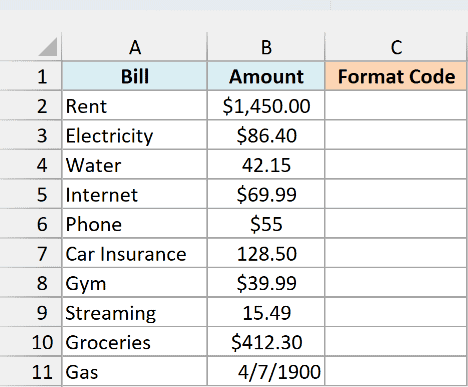Select empty Format Code cell beside Rent
The height and width of the screenshot is (387, 468).
click(396, 105)
